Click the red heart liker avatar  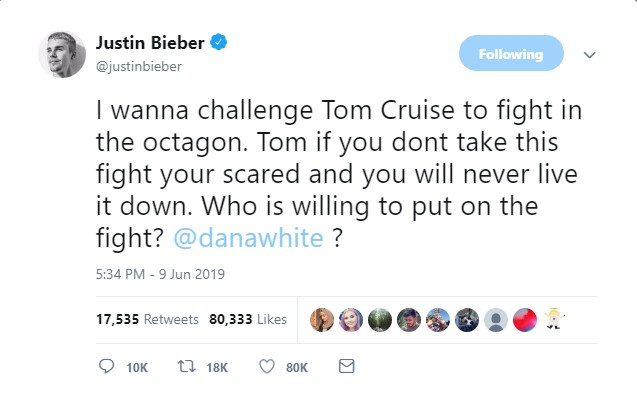(524, 320)
